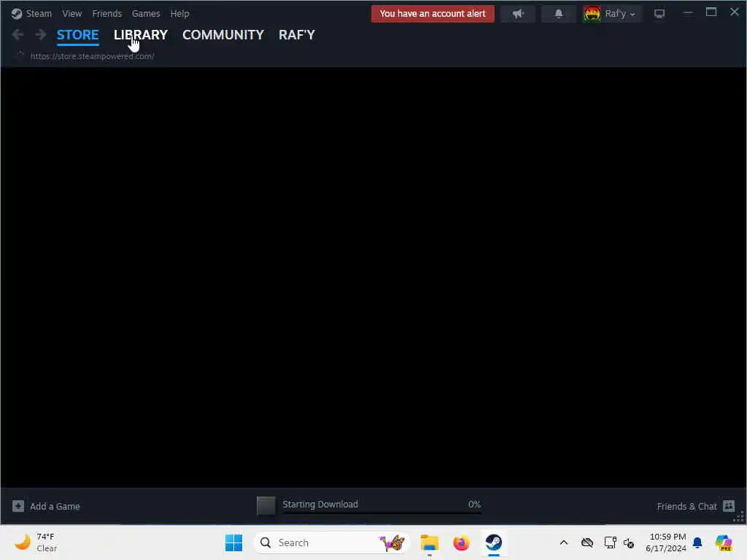Image resolution: width=747 pixels, height=560 pixels.
Task: Click the Raf'y profile avatar
Action: (x=592, y=14)
